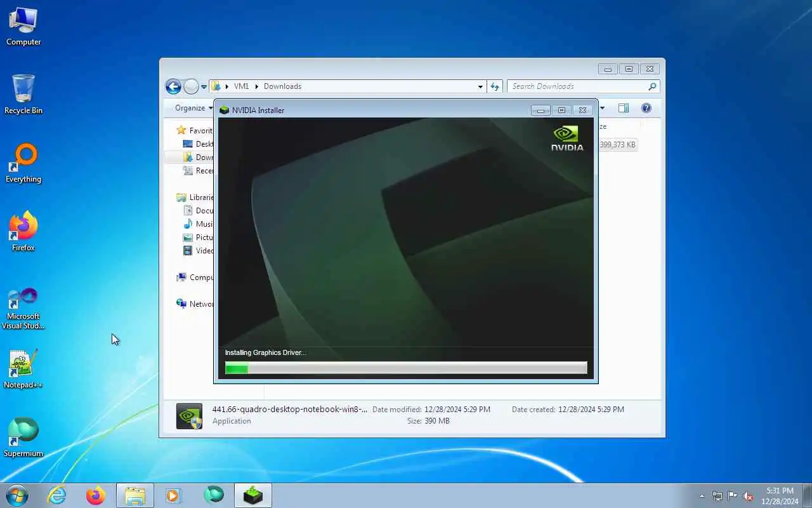Open the Action Center flag icon
Viewport: 812px width, 508px height.
[733, 496]
